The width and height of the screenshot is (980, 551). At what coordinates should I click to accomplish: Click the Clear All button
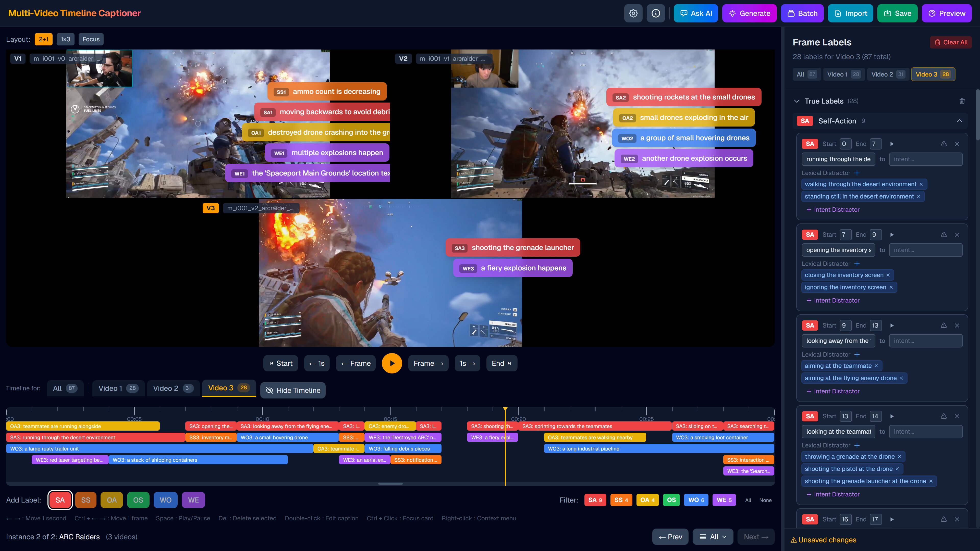click(951, 42)
